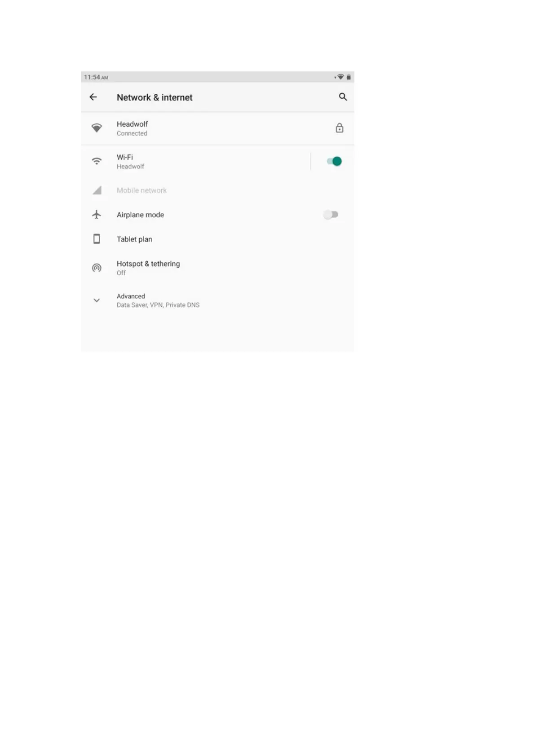Select the Mobile network item
The image size is (535, 756).
point(217,190)
